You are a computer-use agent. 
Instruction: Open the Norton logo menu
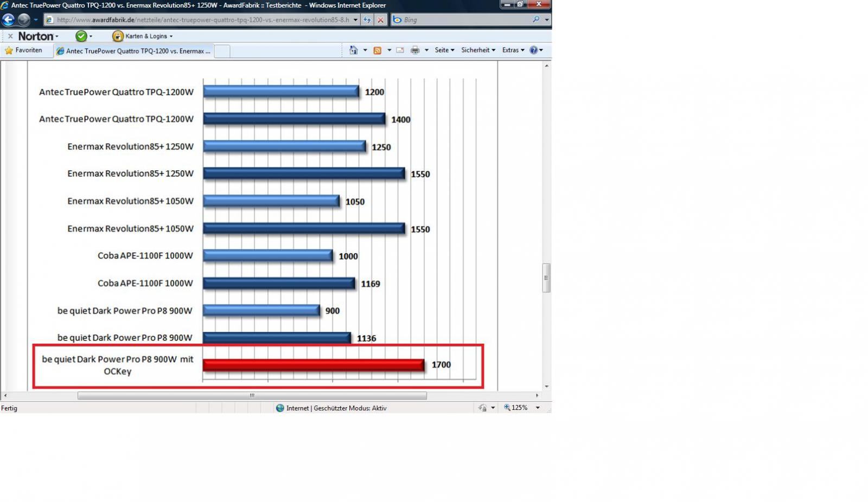[38, 36]
